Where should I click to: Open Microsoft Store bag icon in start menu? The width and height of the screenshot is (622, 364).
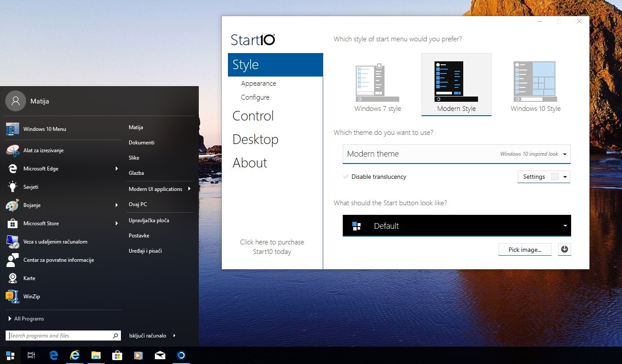[x=13, y=224]
